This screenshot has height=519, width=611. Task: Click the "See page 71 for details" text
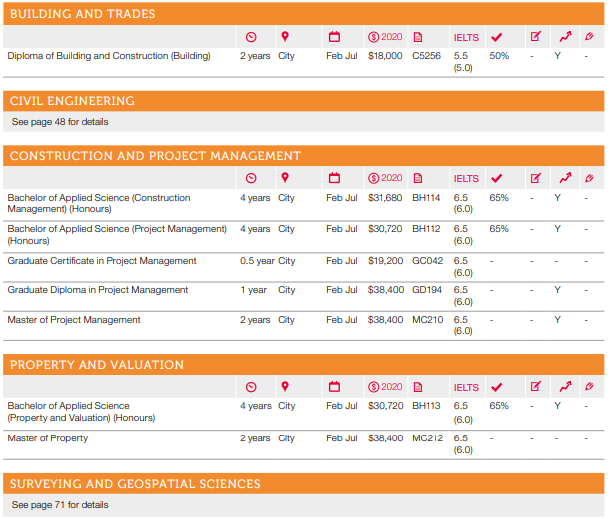pos(60,505)
